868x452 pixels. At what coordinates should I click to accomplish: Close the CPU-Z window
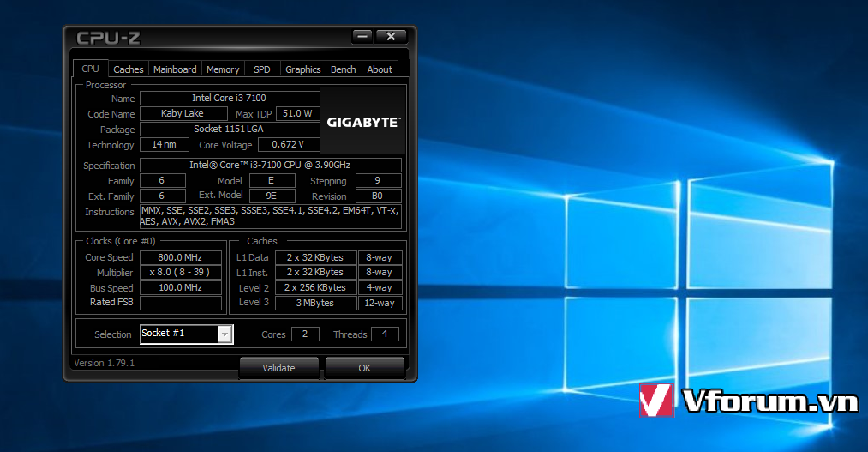tap(391, 37)
